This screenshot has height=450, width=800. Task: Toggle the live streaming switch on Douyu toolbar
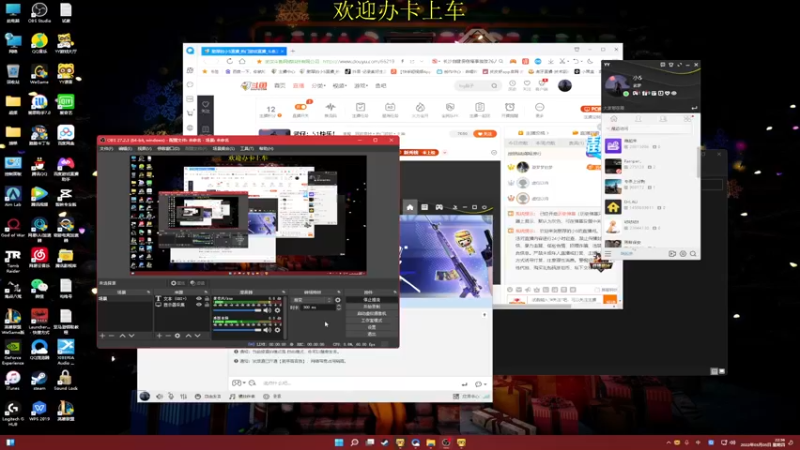tap(301, 107)
